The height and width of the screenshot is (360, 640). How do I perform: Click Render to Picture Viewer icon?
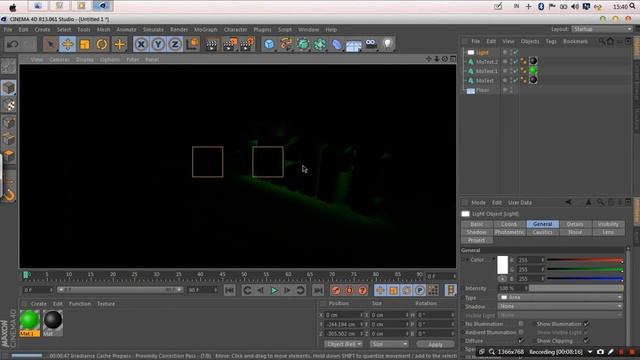tap(230, 44)
